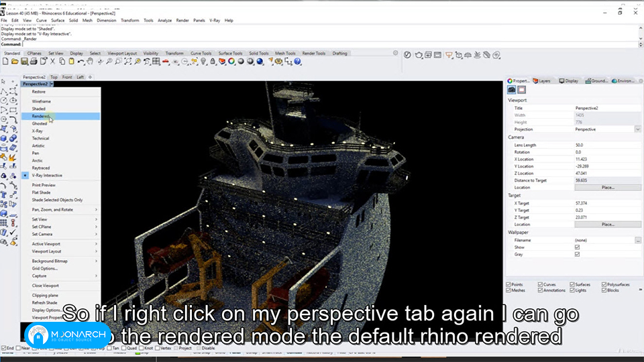
Task: Click the wallpaper Filename browse button
Action: [637, 240]
